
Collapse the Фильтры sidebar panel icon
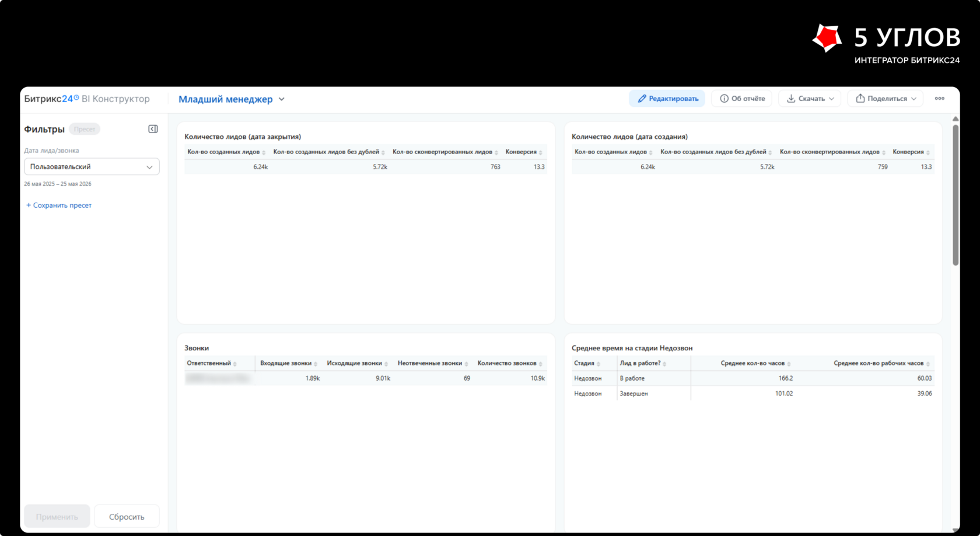tap(153, 129)
